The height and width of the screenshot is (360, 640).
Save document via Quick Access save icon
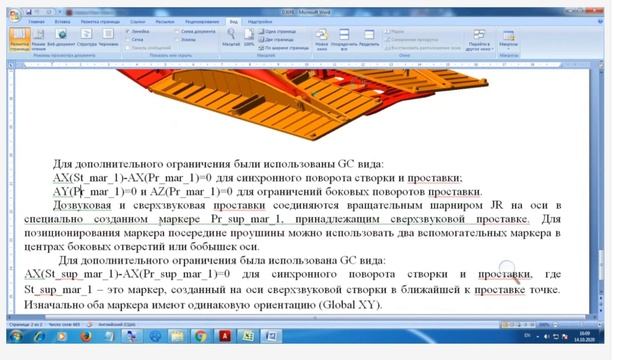[29, 12]
